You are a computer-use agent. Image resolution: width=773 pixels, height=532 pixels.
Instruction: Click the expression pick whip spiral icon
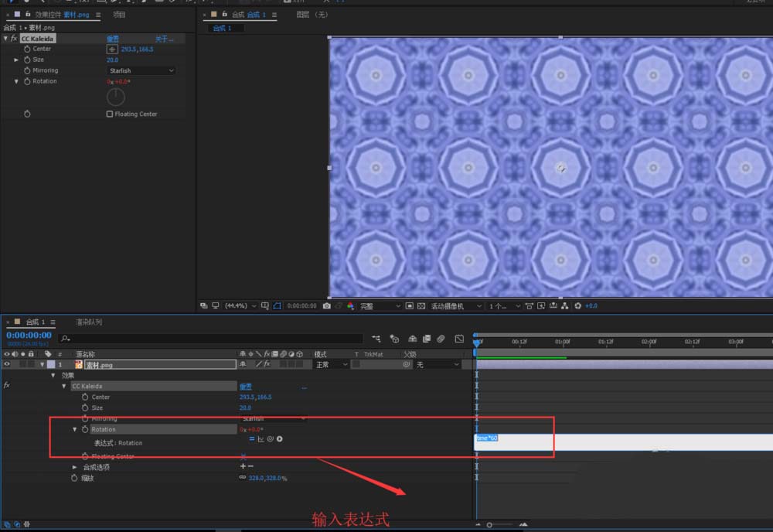(271, 439)
